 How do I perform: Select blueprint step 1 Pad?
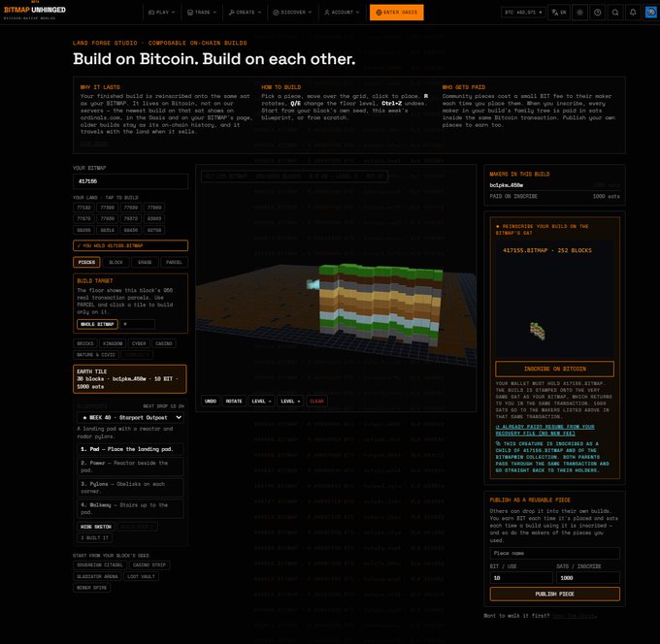pyautogui.click(x=130, y=449)
